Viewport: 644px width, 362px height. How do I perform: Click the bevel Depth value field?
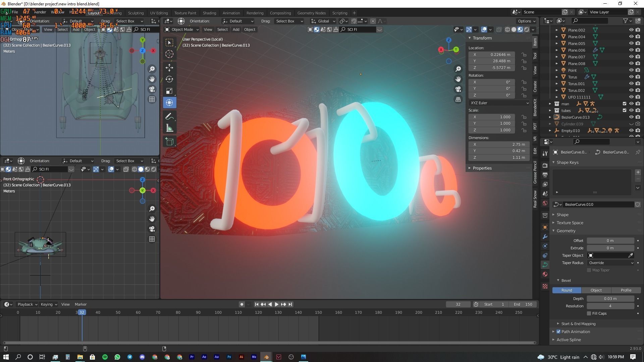tap(610, 299)
